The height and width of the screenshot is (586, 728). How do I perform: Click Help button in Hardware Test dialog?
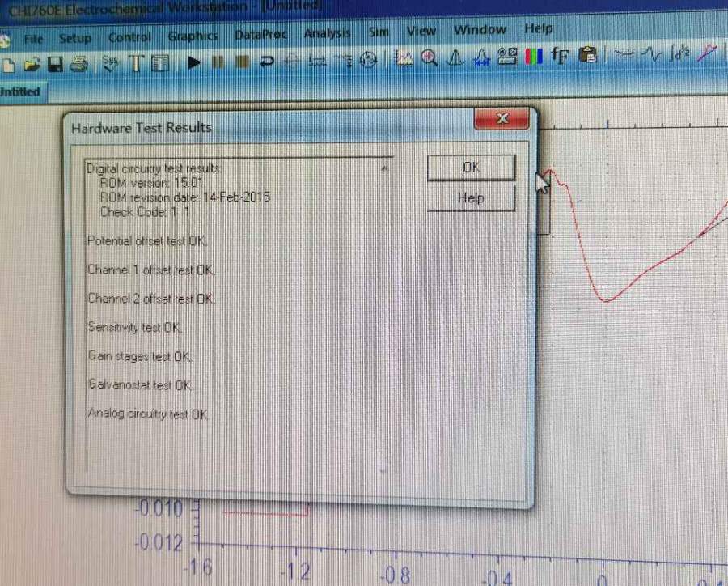(x=472, y=198)
